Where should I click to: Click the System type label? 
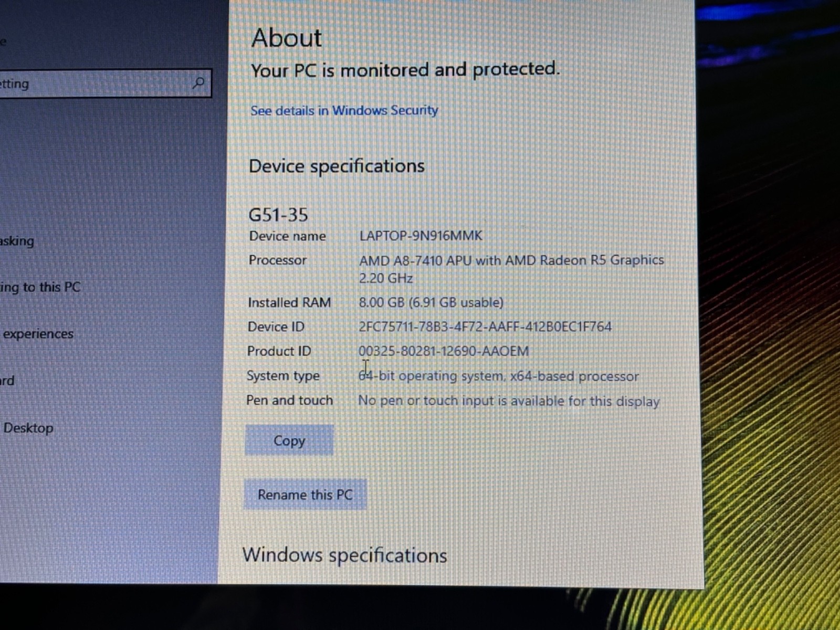(283, 376)
